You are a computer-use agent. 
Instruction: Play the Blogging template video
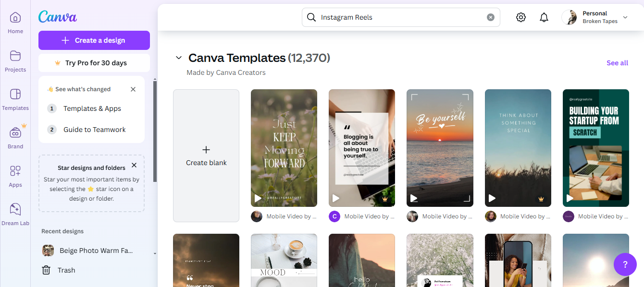[x=336, y=198]
